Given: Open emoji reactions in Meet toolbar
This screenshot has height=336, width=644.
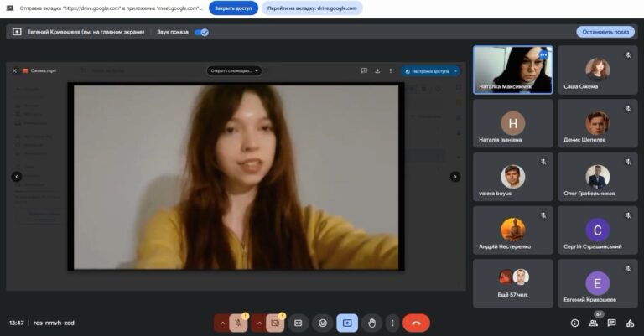Looking at the screenshot, I should [323, 323].
